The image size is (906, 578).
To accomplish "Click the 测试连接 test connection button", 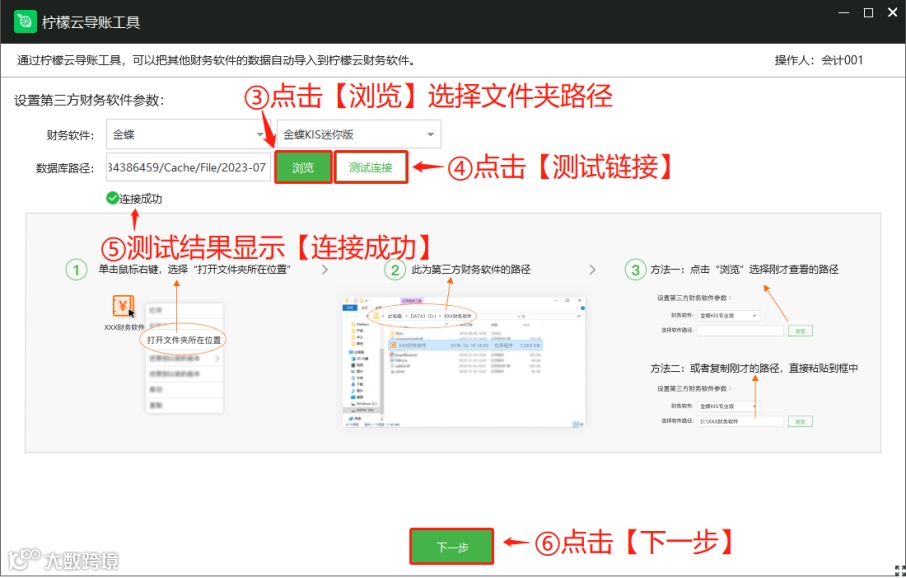I will (371, 168).
